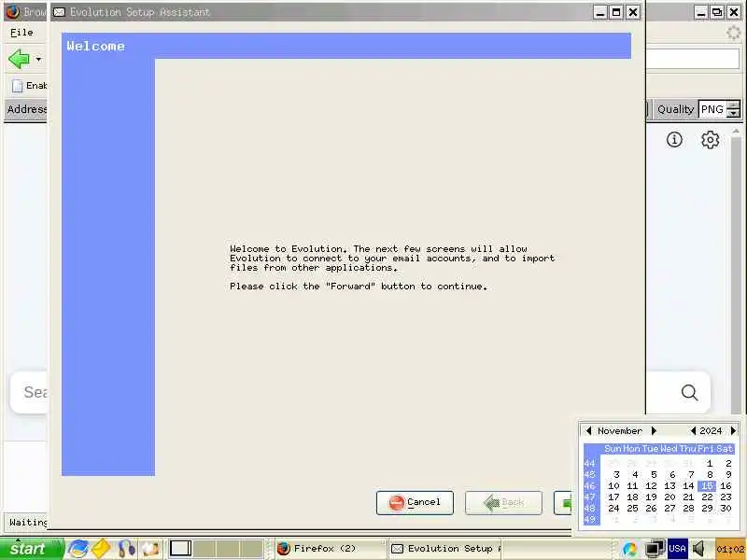This screenshot has height=560, width=747.
Task: Launch the yellow envelope mail icon in the taskbar
Action: coord(102,549)
